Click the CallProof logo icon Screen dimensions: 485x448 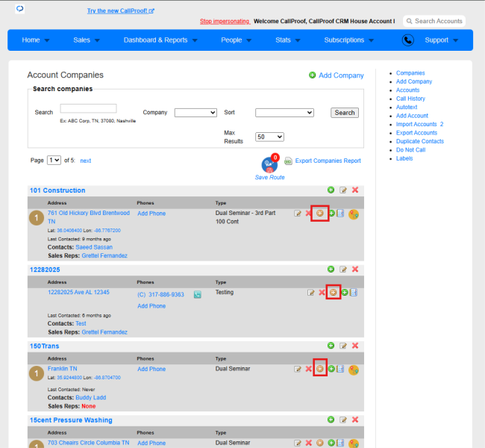click(20, 9)
